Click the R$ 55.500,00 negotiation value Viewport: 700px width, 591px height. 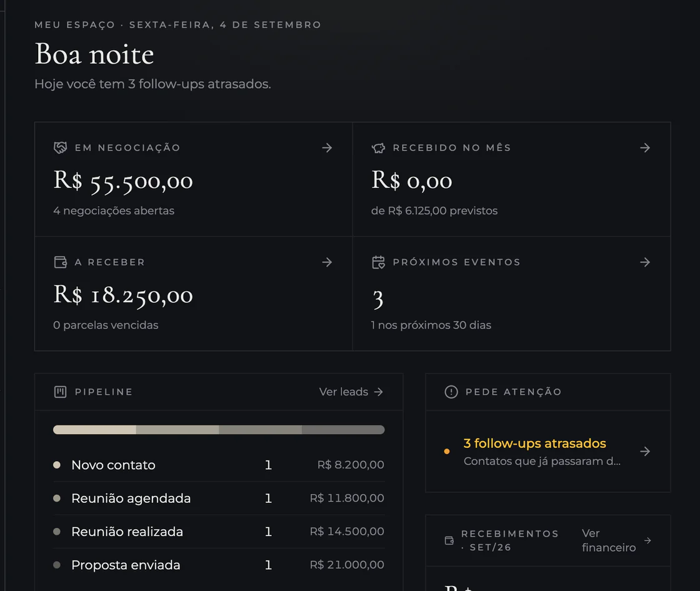coord(123,181)
